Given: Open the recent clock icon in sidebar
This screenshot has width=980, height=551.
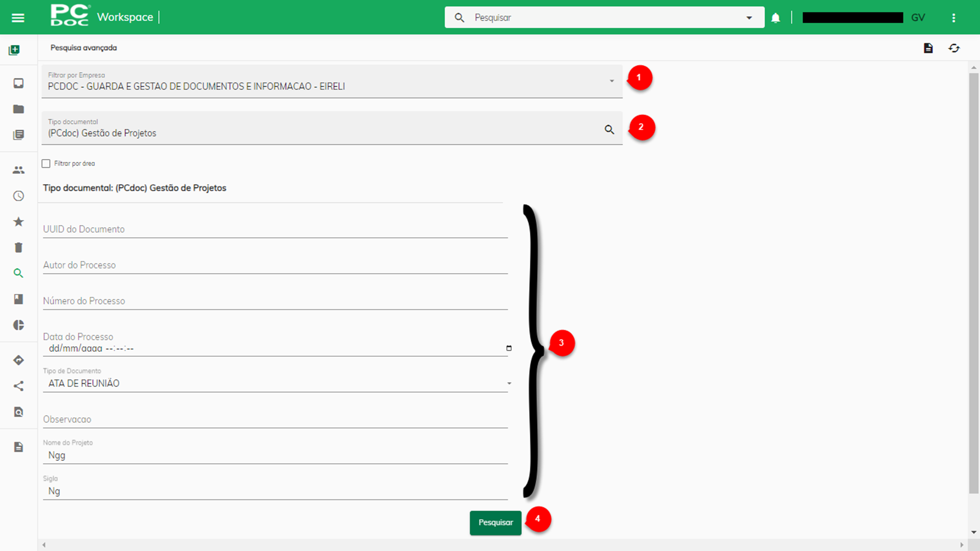Looking at the screenshot, I should pyautogui.click(x=18, y=196).
